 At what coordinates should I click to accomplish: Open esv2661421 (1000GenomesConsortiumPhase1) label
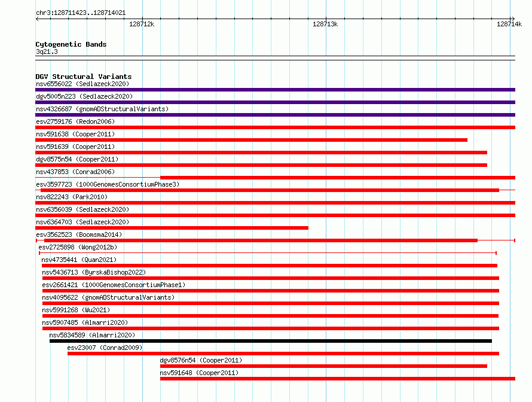click(114, 285)
